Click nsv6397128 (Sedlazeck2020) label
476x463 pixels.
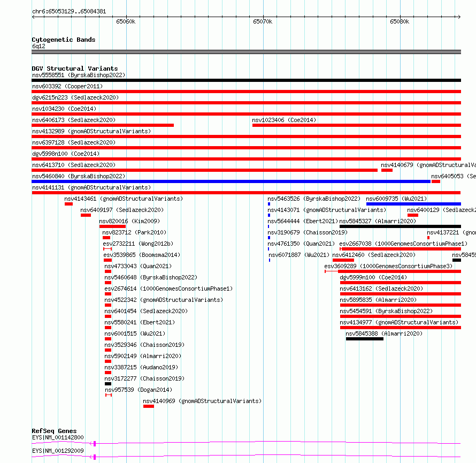pyautogui.click(x=74, y=142)
